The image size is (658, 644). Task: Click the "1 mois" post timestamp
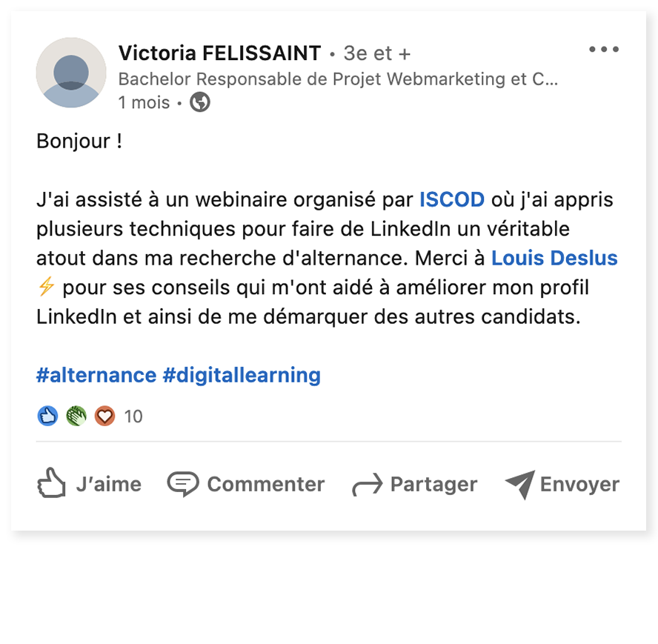pyautogui.click(x=144, y=102)
